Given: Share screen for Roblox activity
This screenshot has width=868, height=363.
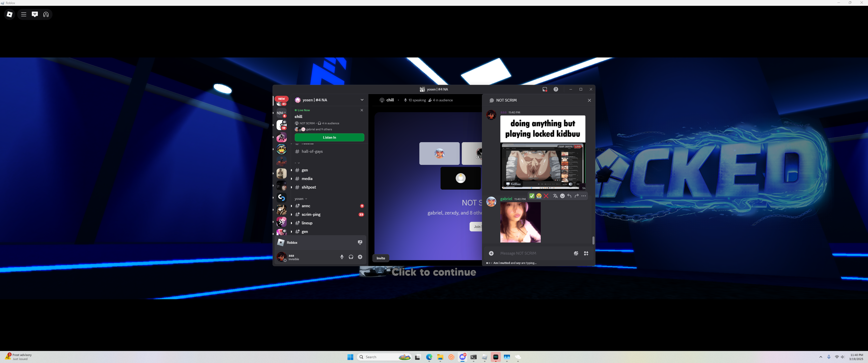Looking at the screenshot, I should (x=360, y=243).
